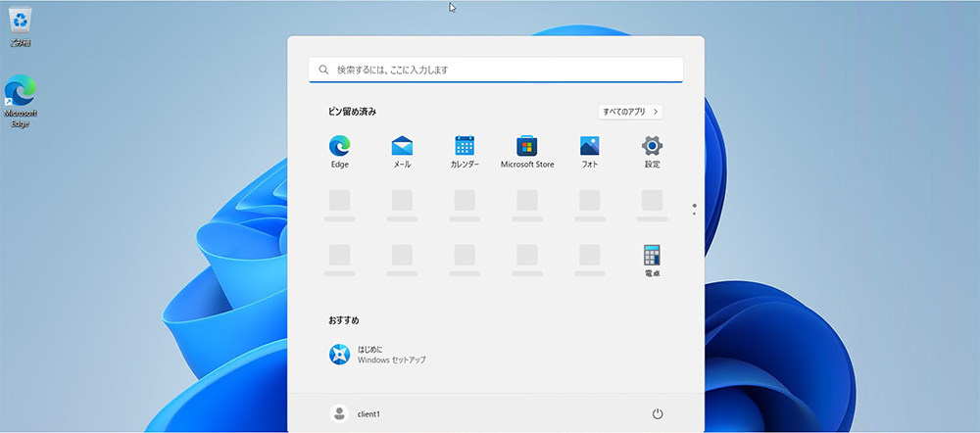Open the はじめに Windows セットアップ recommendation
Screen dimensions: 980x433
(x=377, y=355)
